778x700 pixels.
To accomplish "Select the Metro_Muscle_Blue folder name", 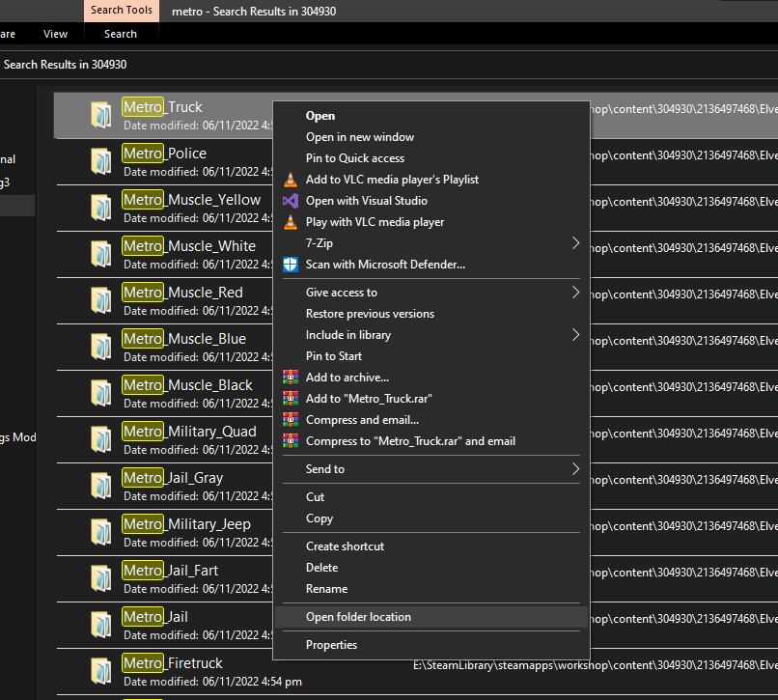I will [184, 339].
